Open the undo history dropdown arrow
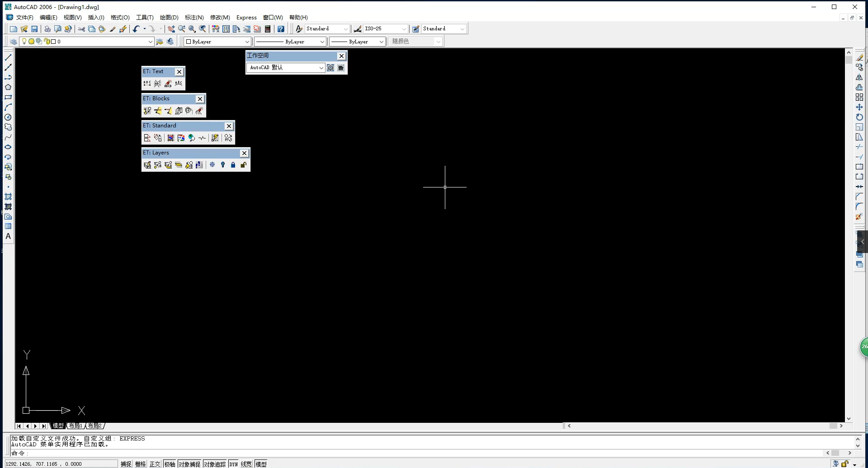The image size is (868, 468). click(x=145, y=29)
